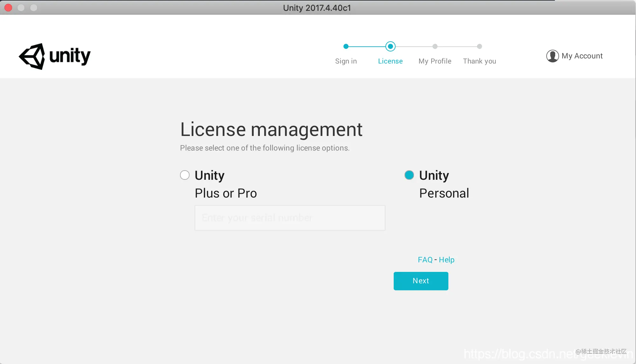This screenshot has height=364, width=636.
Task: Click the 'License management' heading
Action: pyautogui.click(x=271, y=130)
